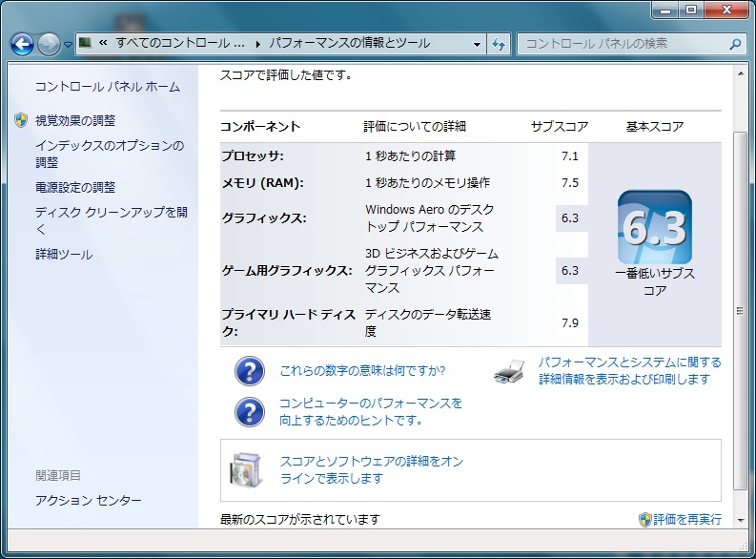Maximize the window
Image resolution: width=756 pixels, height=559 pixels.
point(691,10)
